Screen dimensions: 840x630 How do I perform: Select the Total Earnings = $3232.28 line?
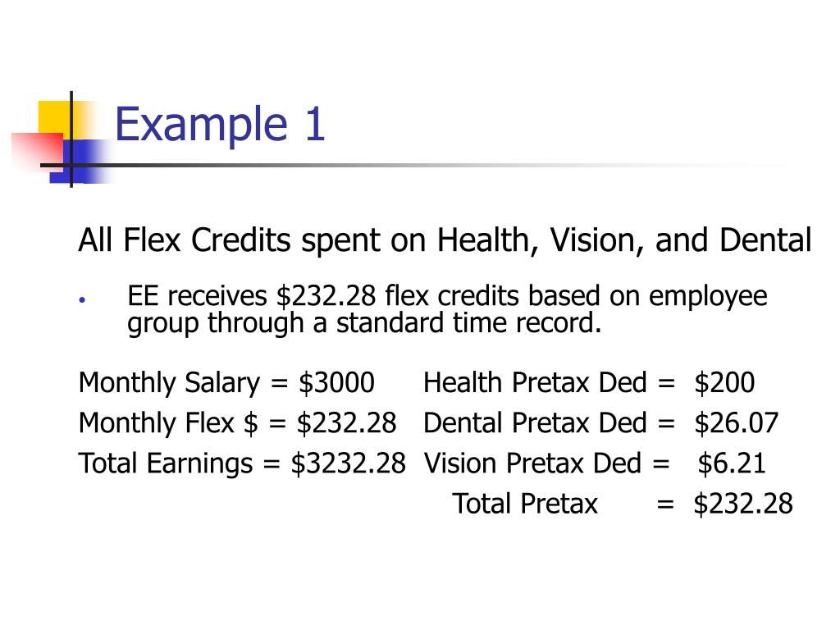tap(242, 463)
